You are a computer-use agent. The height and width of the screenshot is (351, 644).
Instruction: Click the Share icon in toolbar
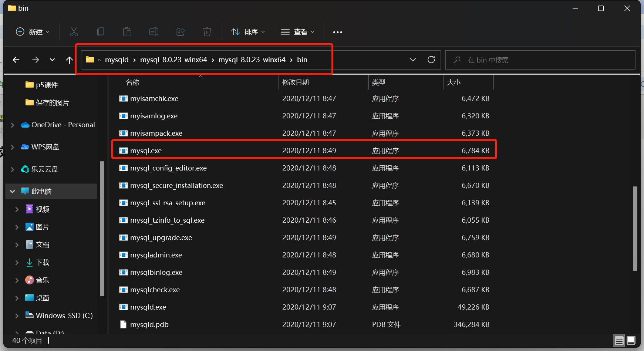(181, 32)
